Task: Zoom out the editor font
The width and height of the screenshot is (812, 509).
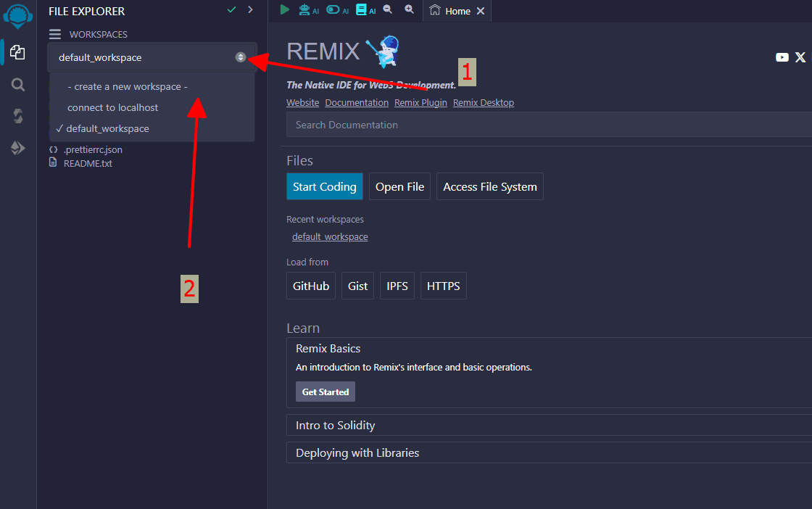Action: pyautogui.click(x=387, y=9)
